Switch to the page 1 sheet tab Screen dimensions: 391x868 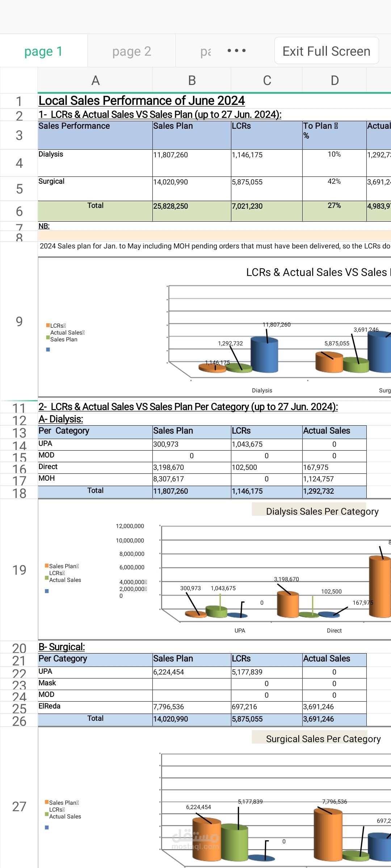43,51
